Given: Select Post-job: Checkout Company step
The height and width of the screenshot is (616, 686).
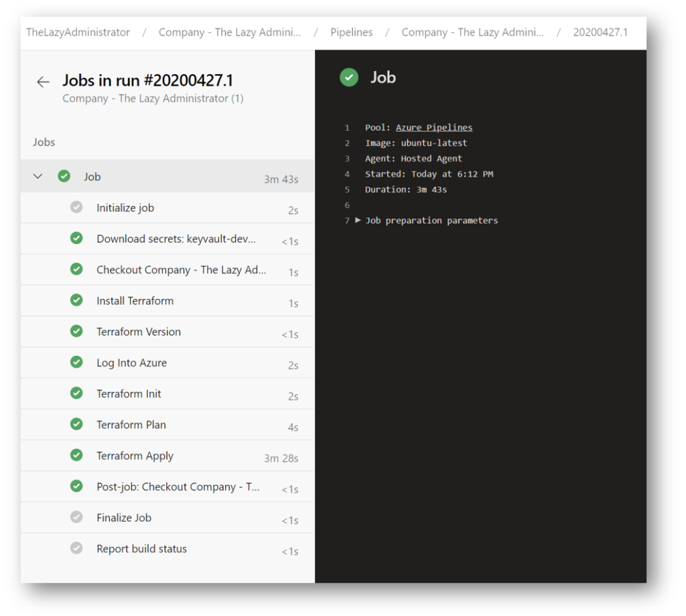Looking at the screenshot, I should [x=167, y=487].
